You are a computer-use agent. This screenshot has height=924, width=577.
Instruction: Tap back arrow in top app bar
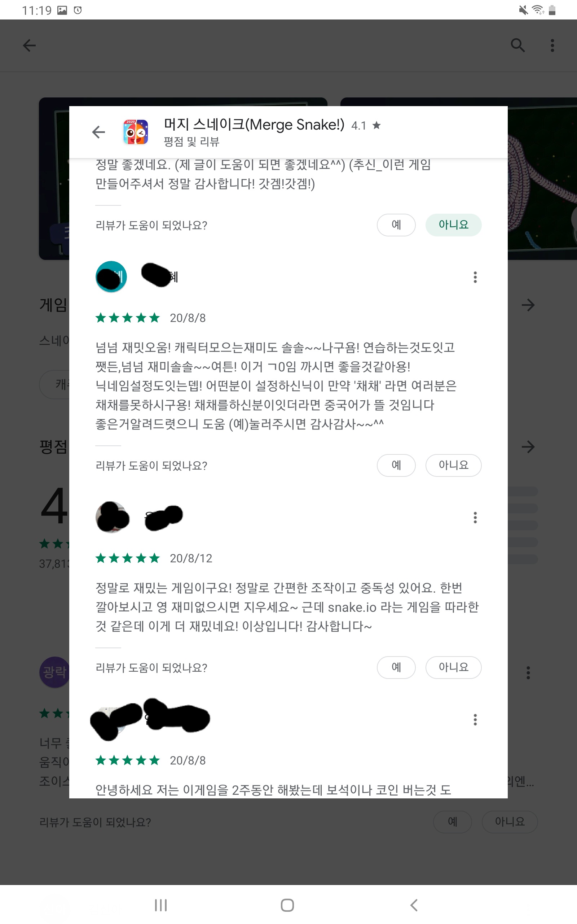(x=29, y=45)
